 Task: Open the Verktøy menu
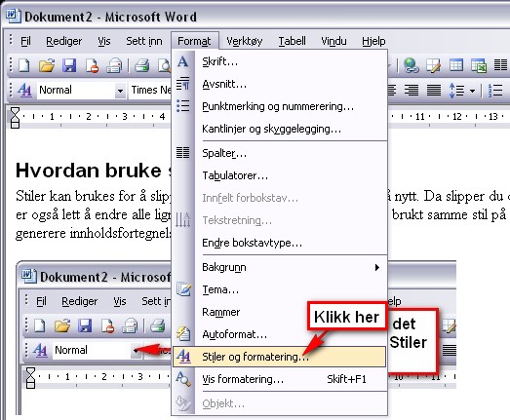pyautogui.click(x=244, y=41)
